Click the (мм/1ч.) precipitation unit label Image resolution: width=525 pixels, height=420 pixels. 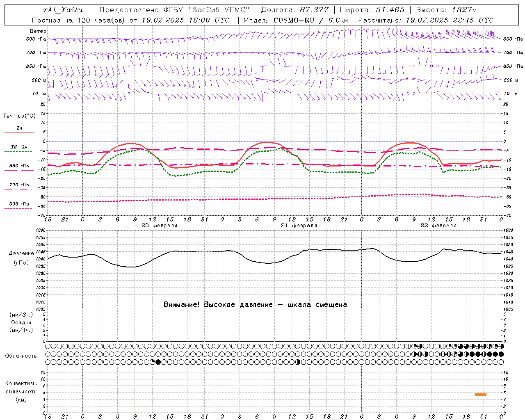coord(21,330)
